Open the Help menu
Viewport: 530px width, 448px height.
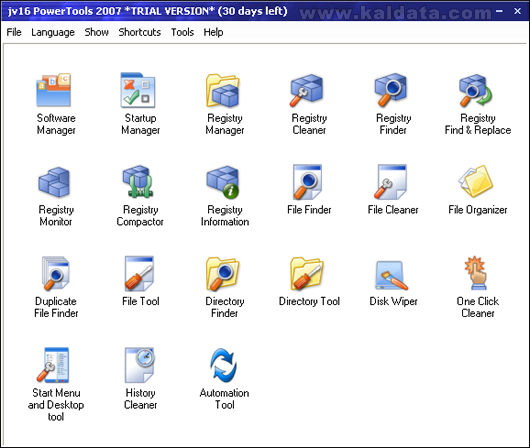[213, 32]
